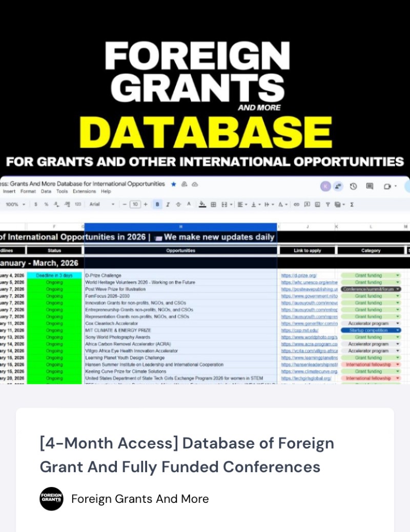The height and width of the screenshot is (532, 410).
Task: Increase decimal places icon
Action: [67, 204]
